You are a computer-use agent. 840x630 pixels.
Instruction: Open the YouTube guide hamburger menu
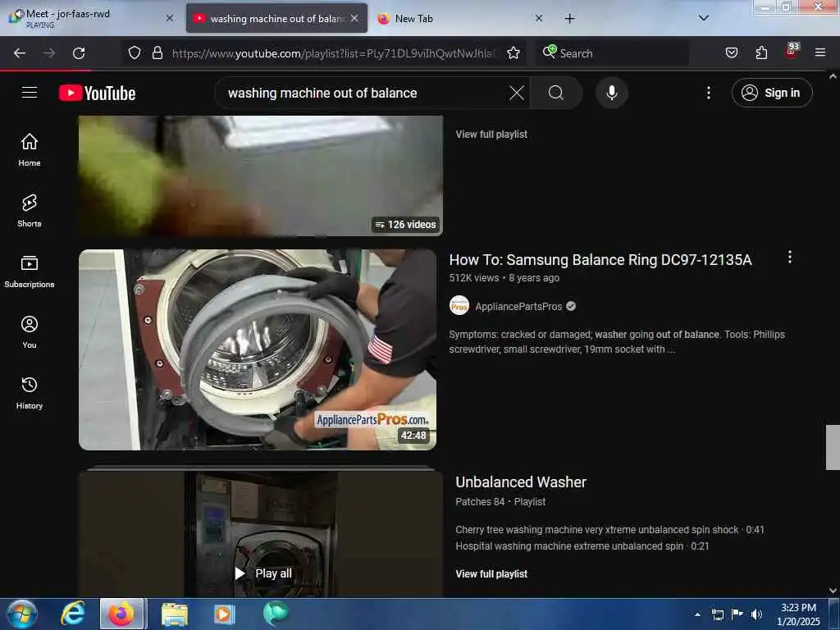[30, 93]
